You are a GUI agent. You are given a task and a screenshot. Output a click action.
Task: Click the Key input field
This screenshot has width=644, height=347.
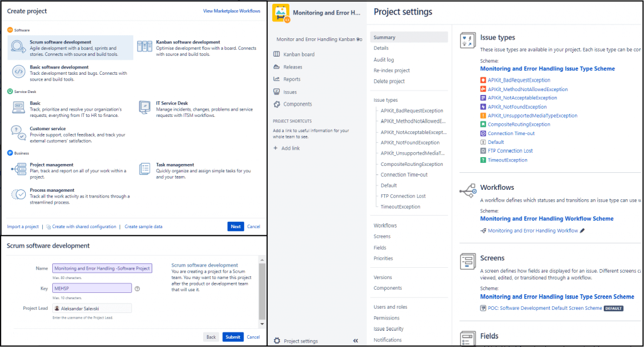click(92, 289)
